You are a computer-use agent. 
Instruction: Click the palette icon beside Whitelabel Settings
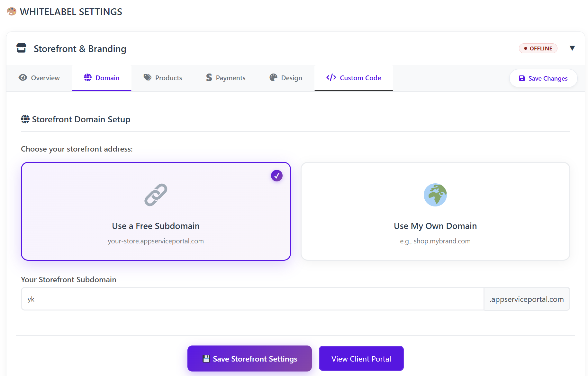(x=12, y=12)
